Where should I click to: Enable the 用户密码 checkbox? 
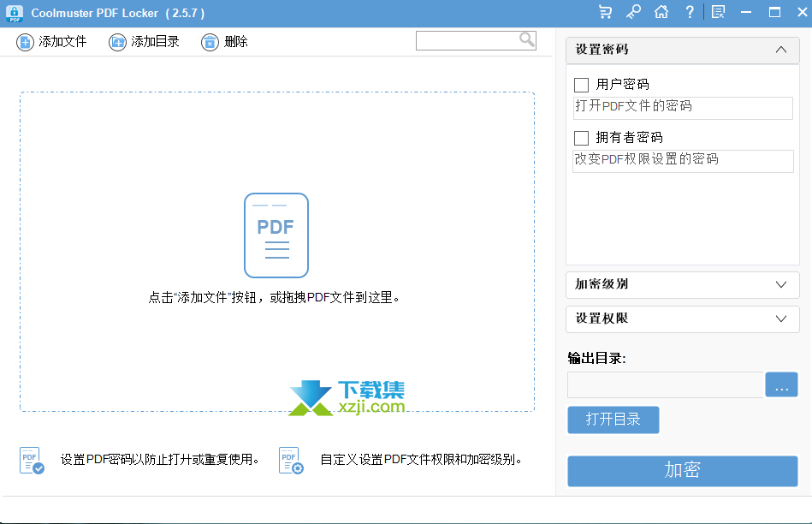click(x=582, y=85)
